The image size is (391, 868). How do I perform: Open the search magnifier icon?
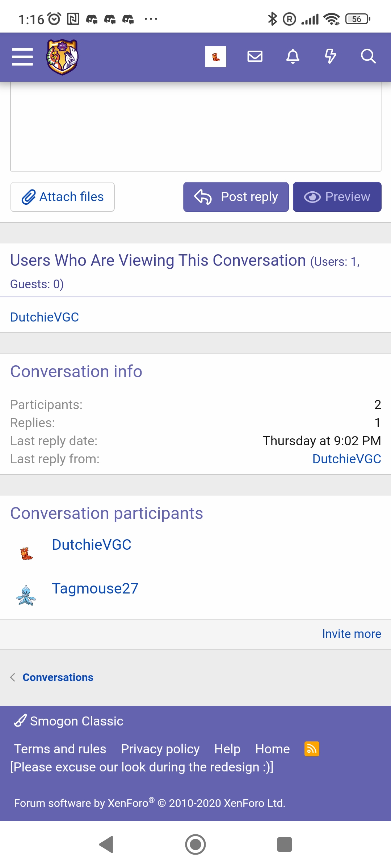coord(368,57)
